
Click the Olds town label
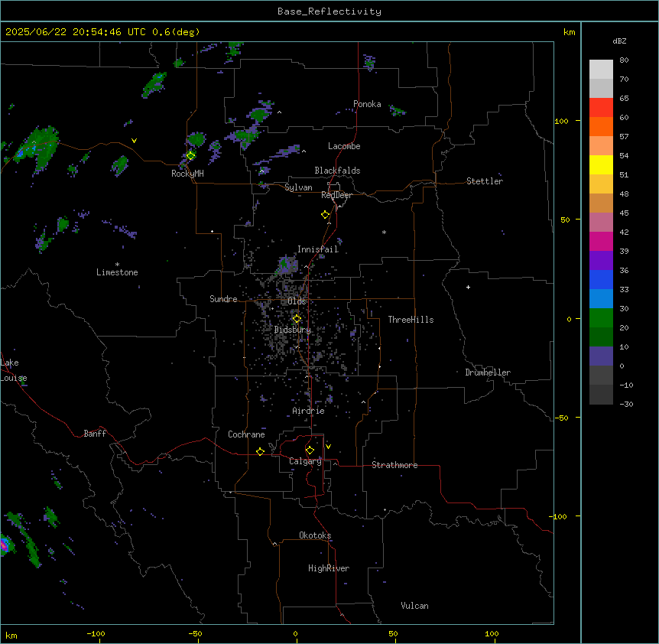(297, 301)
